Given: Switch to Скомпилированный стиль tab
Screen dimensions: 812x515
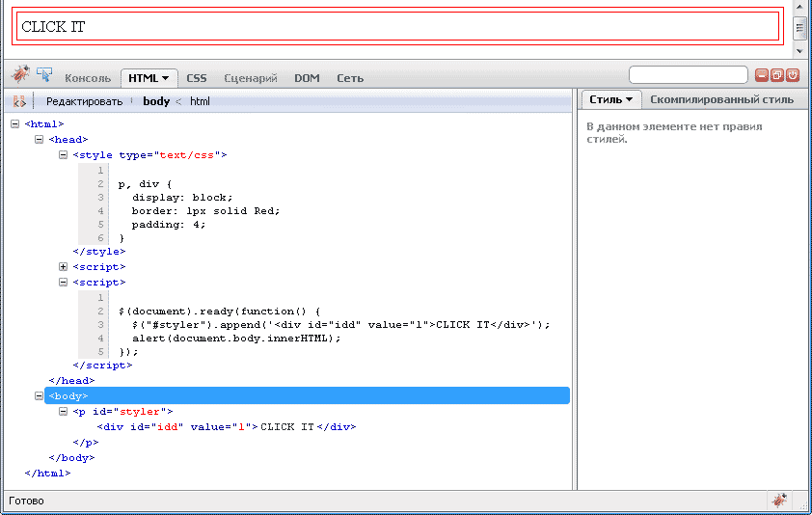Looking at the screenshot, I should click(721, 99).
